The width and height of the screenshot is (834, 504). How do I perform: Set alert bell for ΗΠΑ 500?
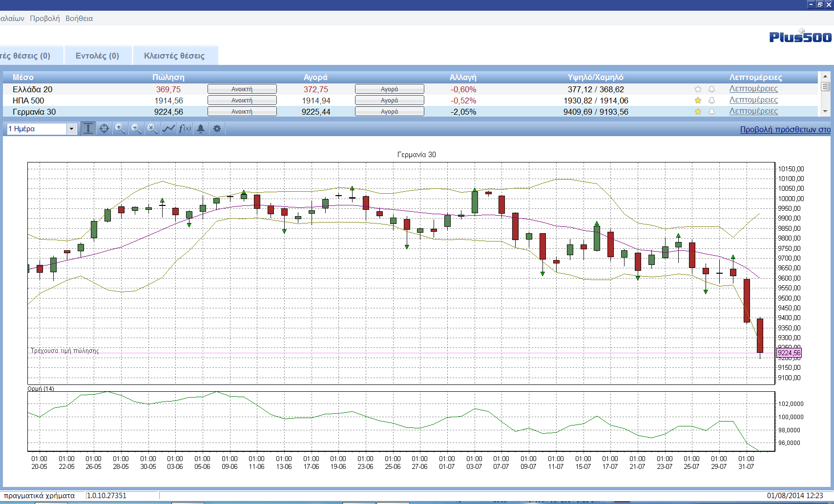click(x=711, y=101)
